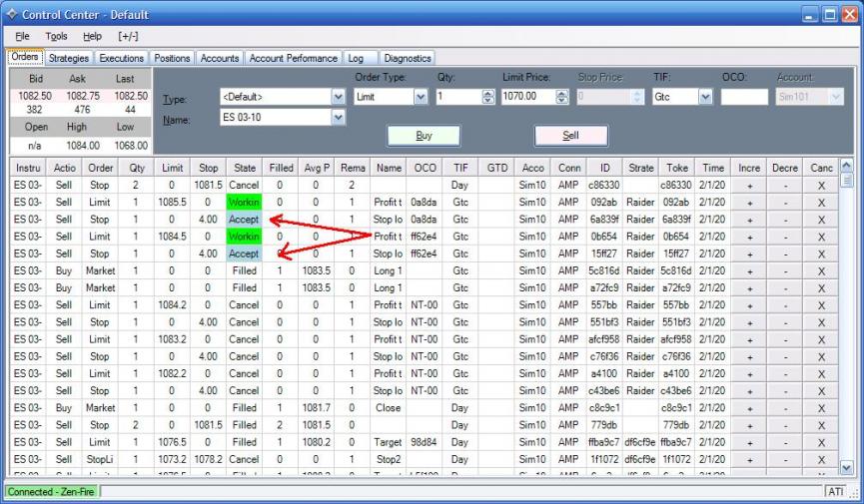Click the Target name cell of order ffba9c7
This screenshot has height=504, width=864.
(389, 442)
